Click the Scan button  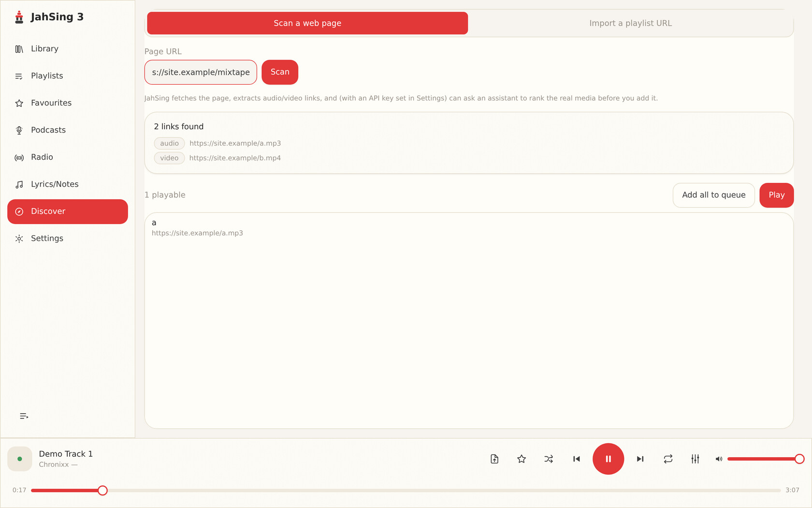tap(280, 72)
